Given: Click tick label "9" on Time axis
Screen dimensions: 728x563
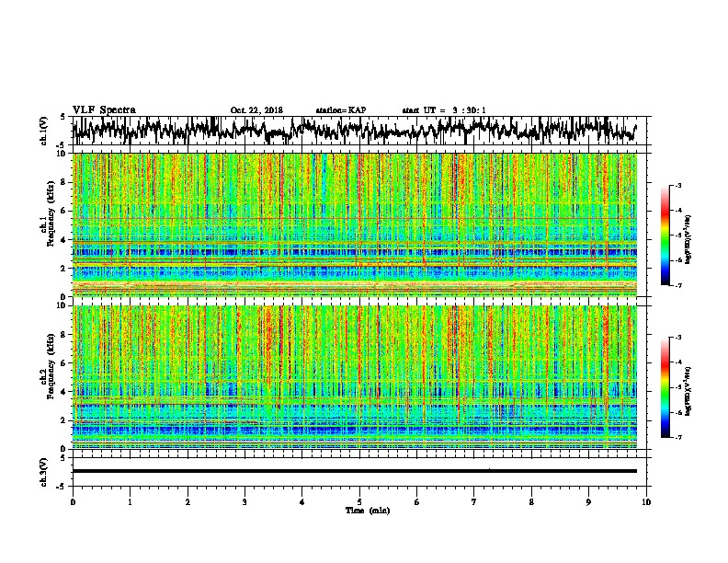Looking at the screenshot, I should (x=588, y=502).
